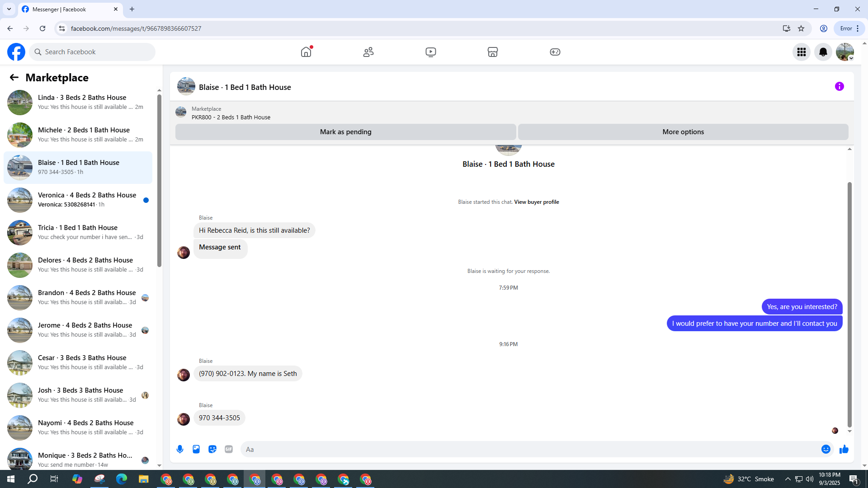This screenshot has height=488, width=868.
Task: Open the emoji picker icon
Action: coord(826,449)
